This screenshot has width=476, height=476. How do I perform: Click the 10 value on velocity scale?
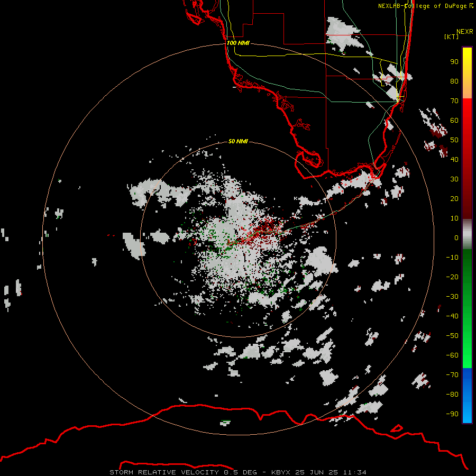[x=454, y=218]
